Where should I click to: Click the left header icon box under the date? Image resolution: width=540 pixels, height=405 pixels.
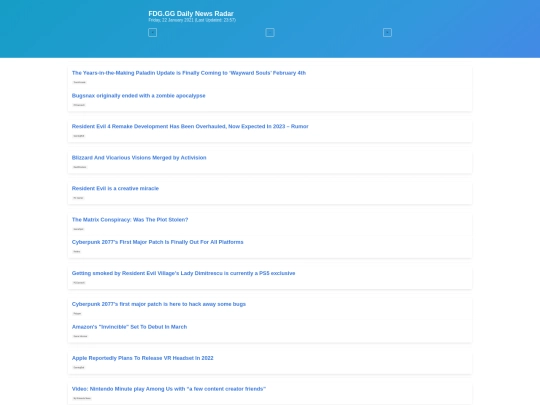click(x=153, y=33)
